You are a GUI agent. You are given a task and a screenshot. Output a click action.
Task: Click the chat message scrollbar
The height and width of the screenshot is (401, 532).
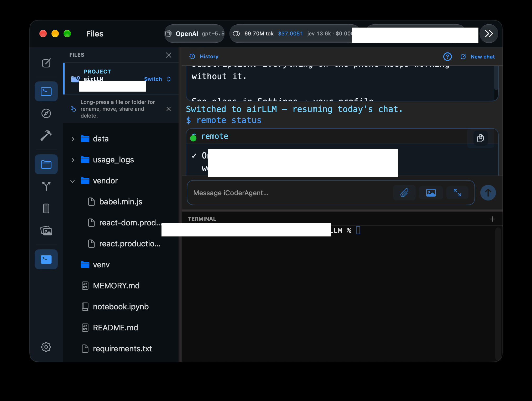[x=496, y=78]
